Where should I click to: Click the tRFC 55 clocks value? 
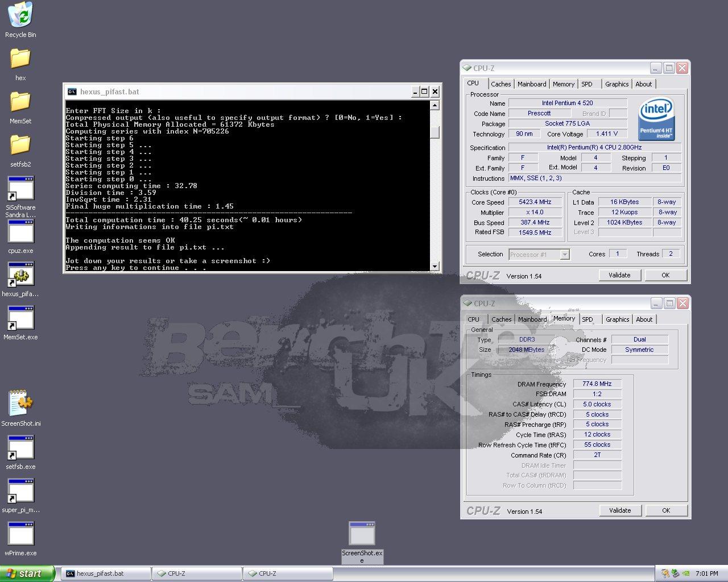pos(597,445)
